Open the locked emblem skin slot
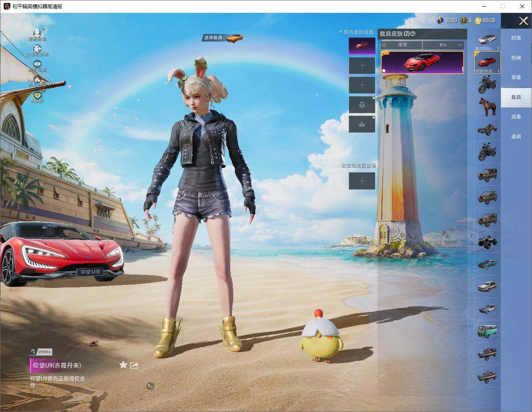This screenshot has height=412, width=532. tap(362, 105)
